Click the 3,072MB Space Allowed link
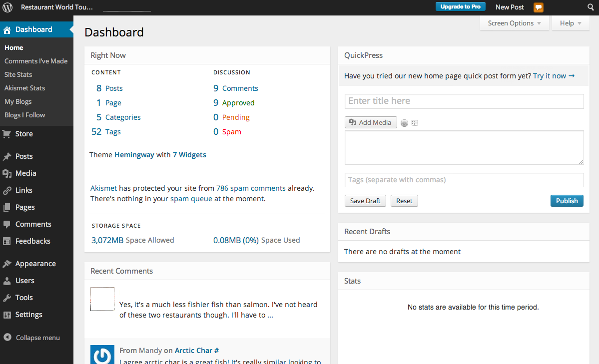Viewport: 599px width, 364px height. (x=132, y=240)
